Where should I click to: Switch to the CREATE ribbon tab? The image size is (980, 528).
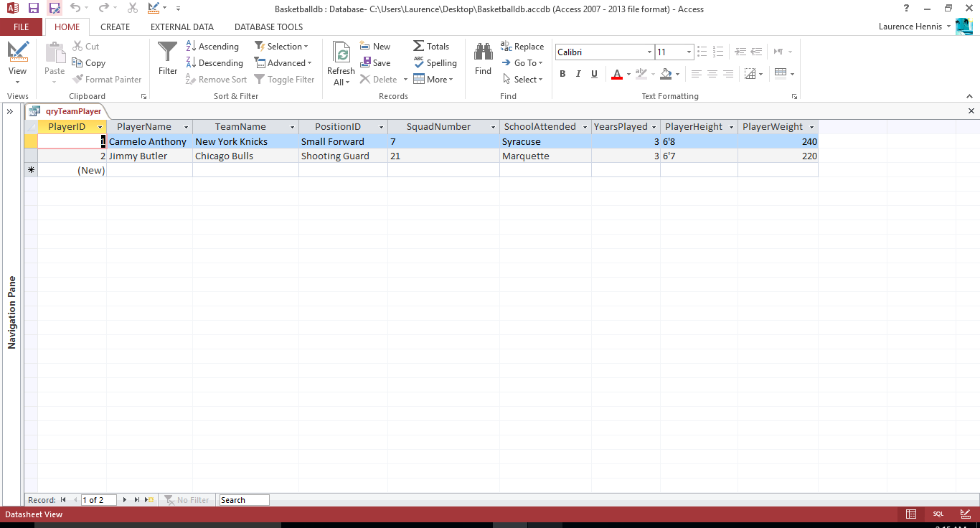115,27
